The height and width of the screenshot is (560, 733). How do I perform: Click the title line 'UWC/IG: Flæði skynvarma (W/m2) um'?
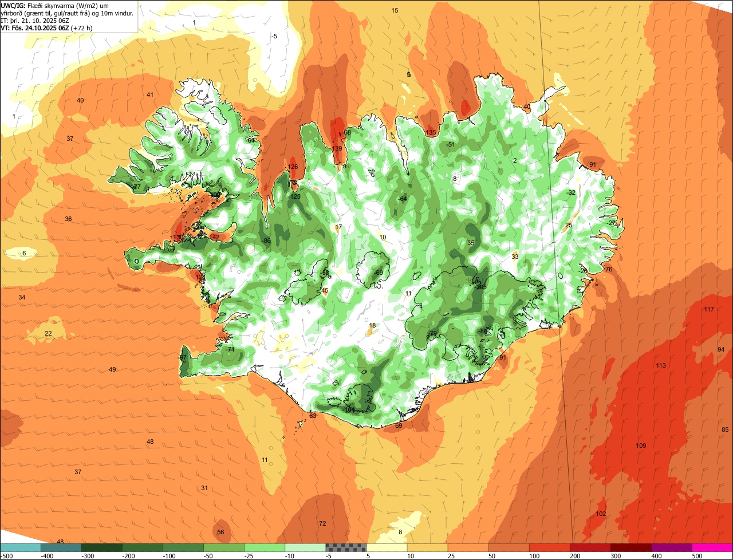pyautogui.click(x=56, y=5)
